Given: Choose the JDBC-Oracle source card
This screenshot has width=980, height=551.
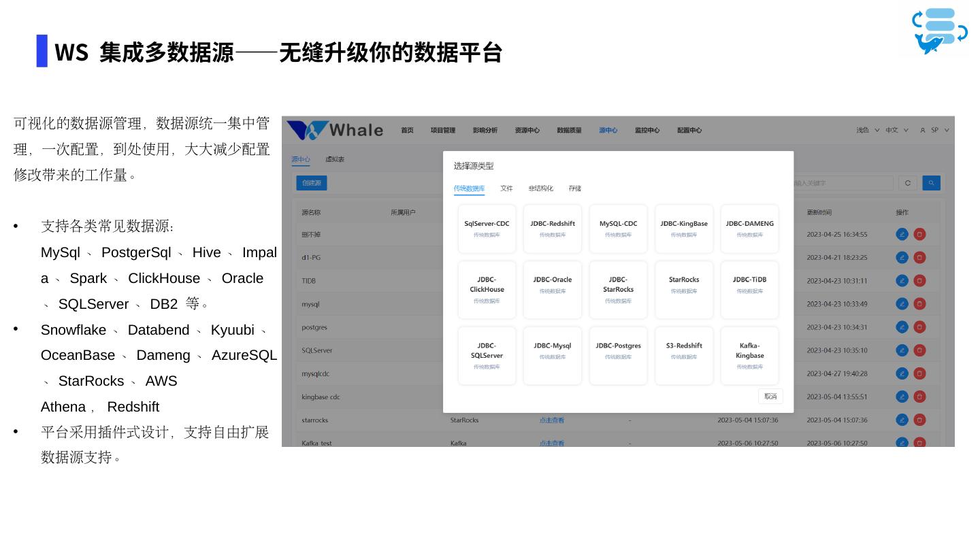Looking at the screenshot, I should [553, 290].
